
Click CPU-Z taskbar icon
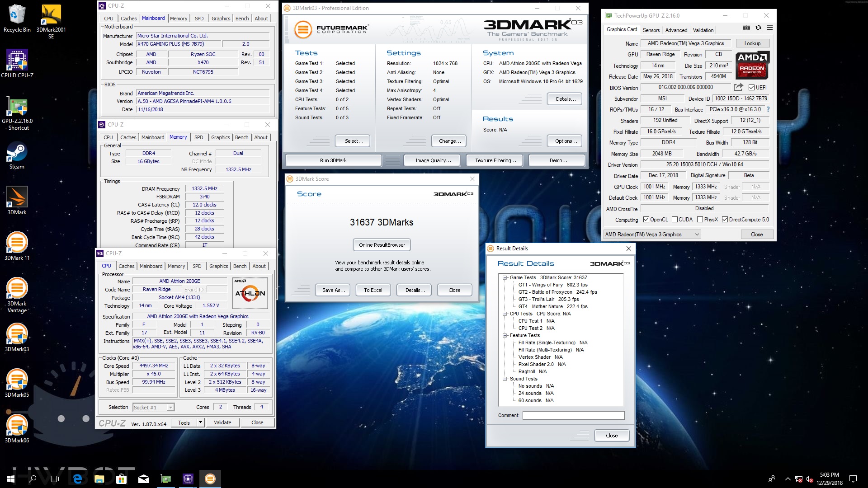[x=188, y=479]
